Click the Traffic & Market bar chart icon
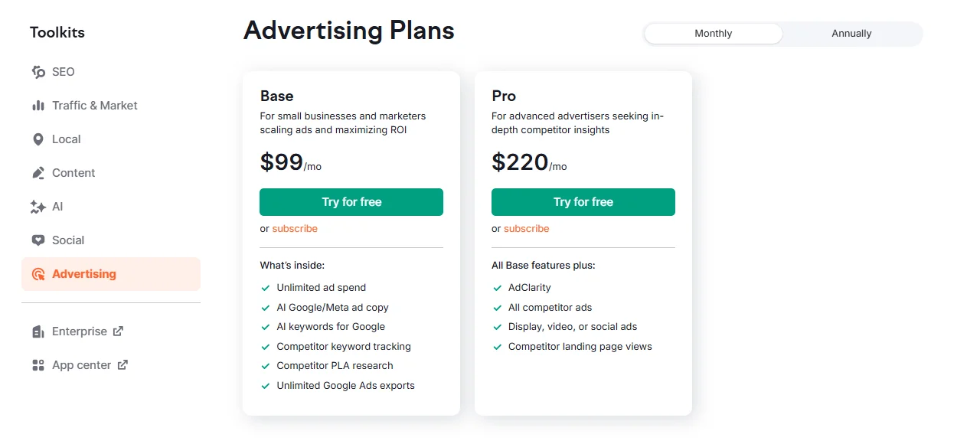Screen dimensions: 980x444 (38, 106)
